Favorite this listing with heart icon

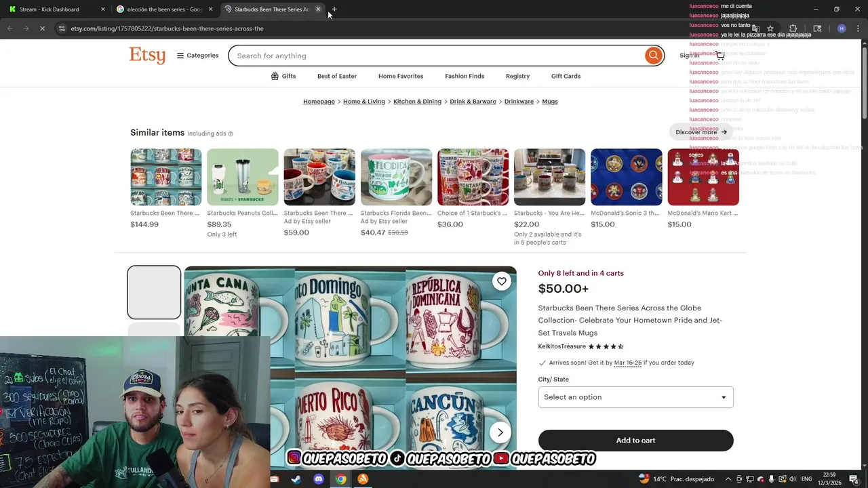pos(501,281)
